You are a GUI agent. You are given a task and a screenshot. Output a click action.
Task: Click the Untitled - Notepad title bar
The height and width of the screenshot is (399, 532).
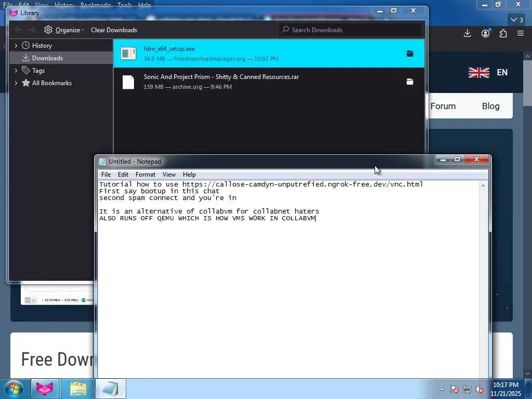point(264,162)
